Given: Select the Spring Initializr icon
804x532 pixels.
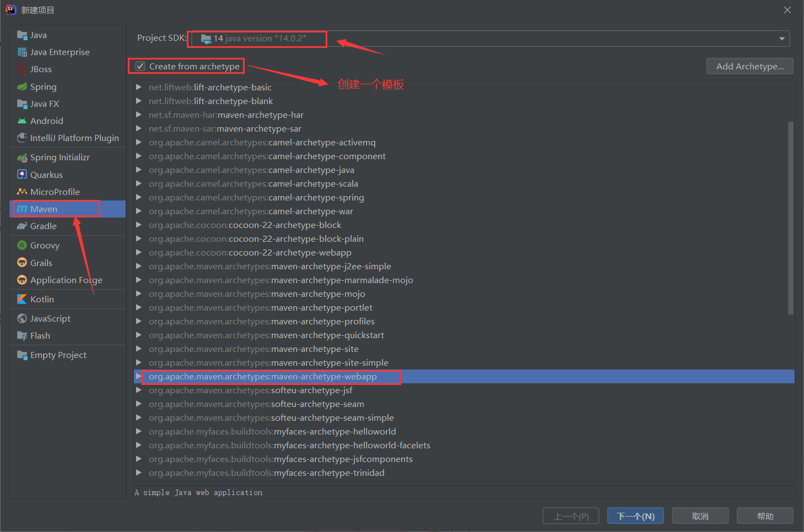Looking at the screenshot, I should pos(22,158).
